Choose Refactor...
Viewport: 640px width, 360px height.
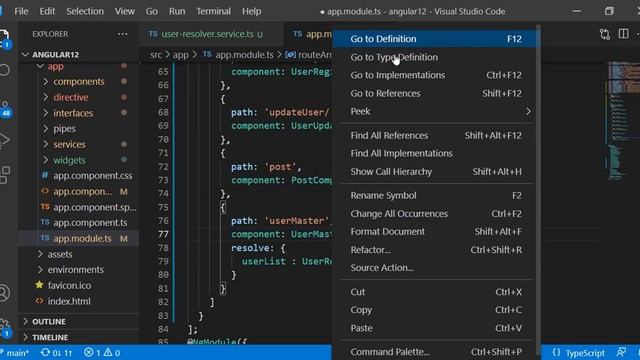click(x=436, y=250)
